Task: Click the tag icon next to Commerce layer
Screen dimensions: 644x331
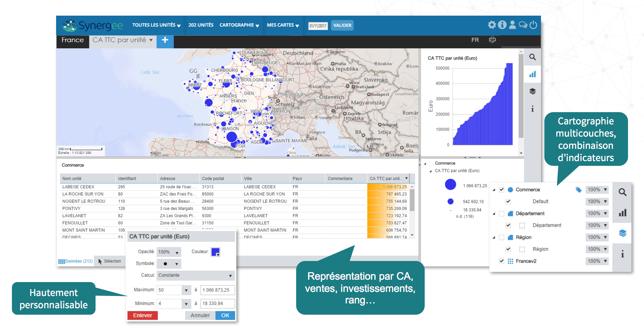Action: click(578, 190)
